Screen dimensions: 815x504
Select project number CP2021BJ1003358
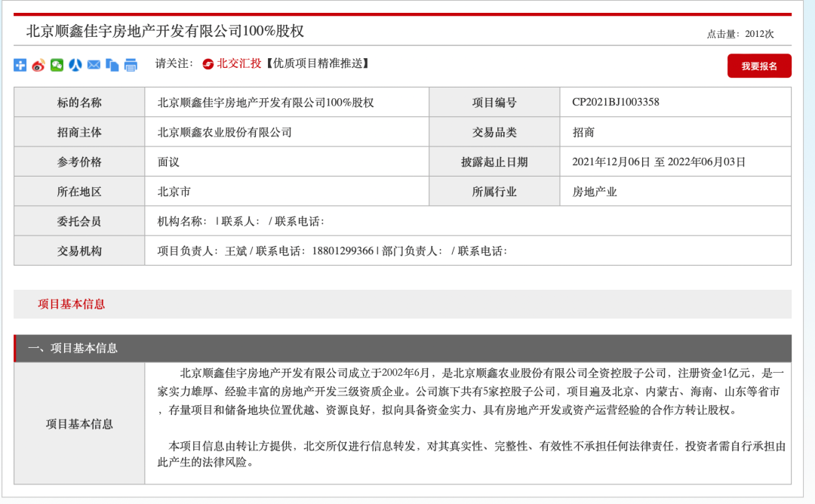(x=616, y=103)
